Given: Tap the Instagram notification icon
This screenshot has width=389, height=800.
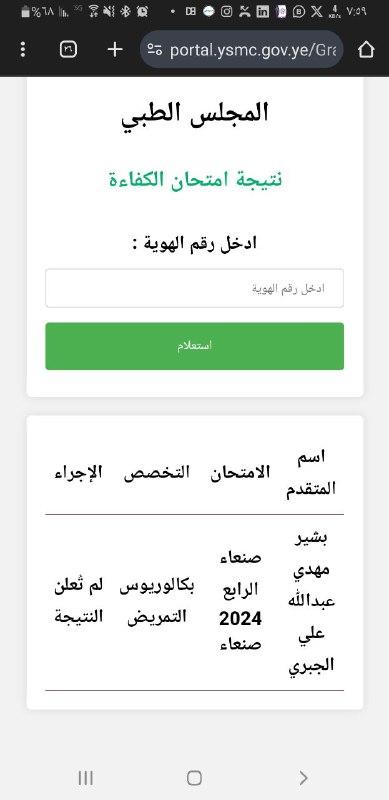Looking at the screenshot, I should (x=226, y=11).
